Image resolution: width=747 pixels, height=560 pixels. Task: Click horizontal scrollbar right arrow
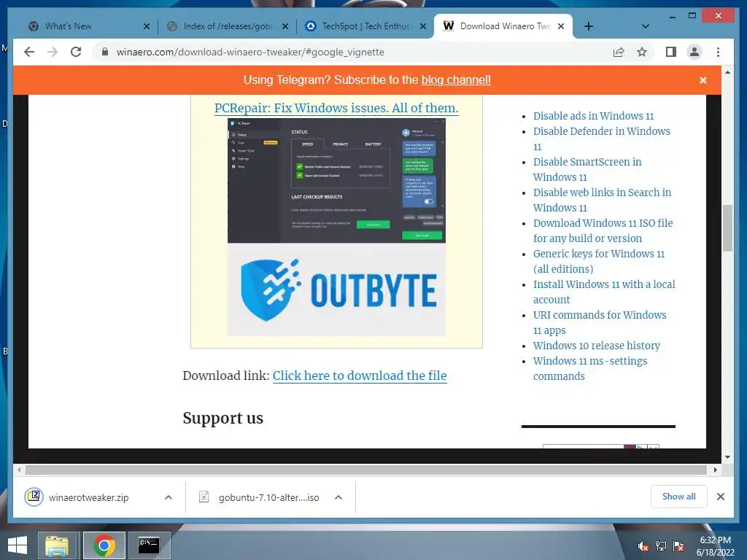coord(715,470)
